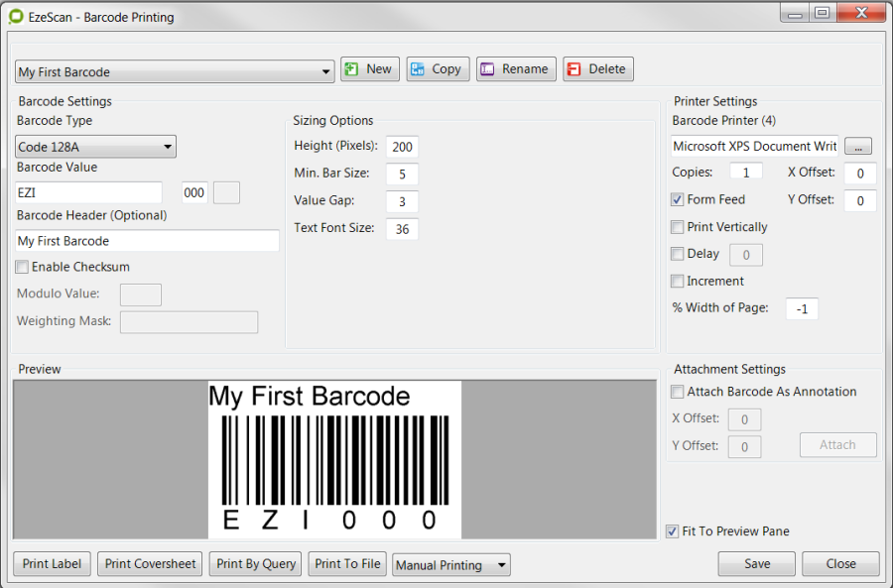Toggle the Form Feed checkbox
The height and width of the screenshot is (588, 893).
click(x=678, y=199)
